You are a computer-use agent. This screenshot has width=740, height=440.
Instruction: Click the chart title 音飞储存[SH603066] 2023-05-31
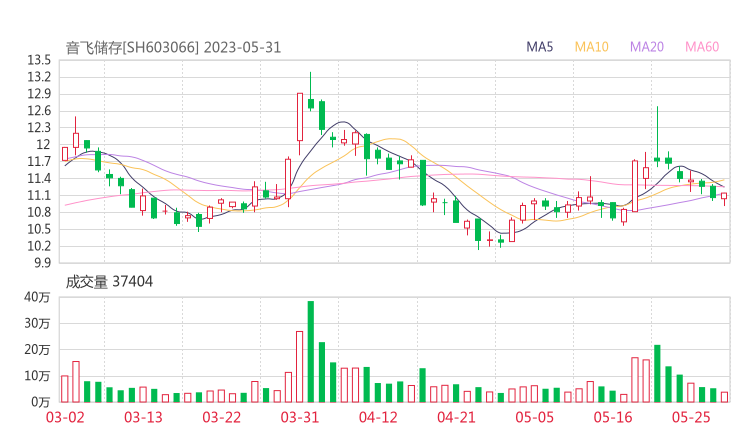click(173, 47)
